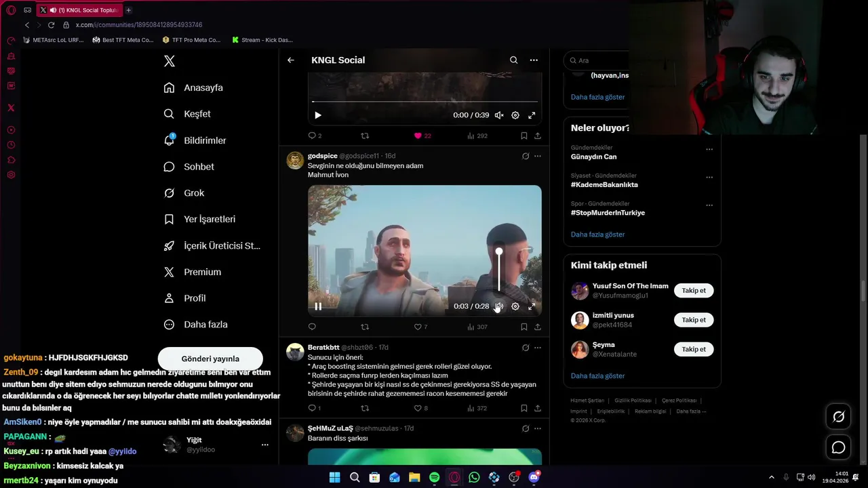Open #KademeBakanlıkta trend
The image size is (868, 488).
[604, 184]
